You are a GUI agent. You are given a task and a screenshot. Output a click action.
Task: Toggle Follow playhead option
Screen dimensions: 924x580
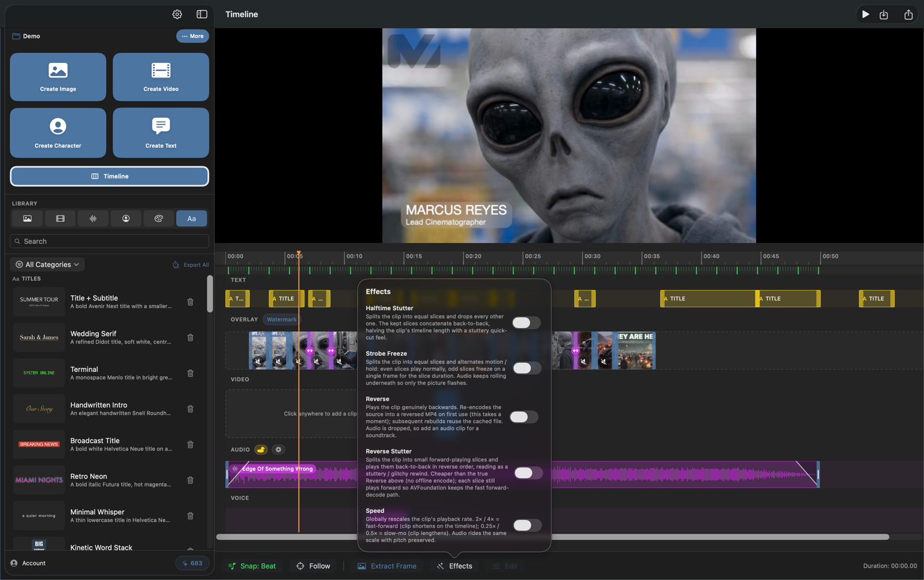[314, 566]
